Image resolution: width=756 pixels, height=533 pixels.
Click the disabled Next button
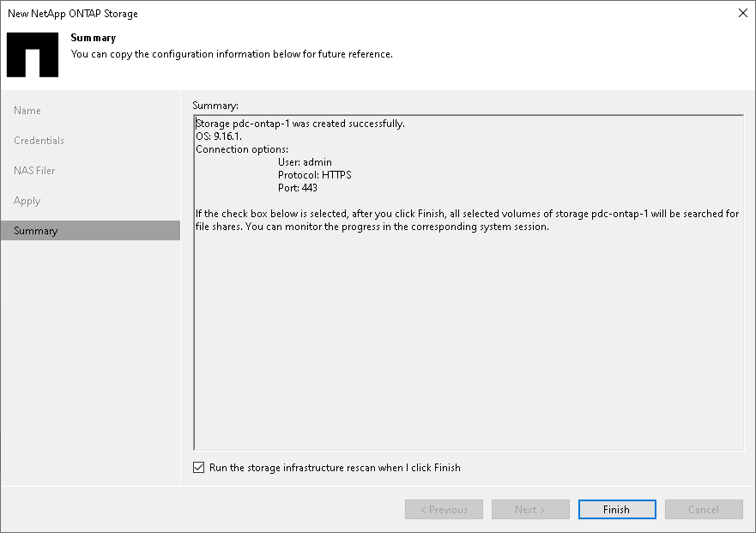pos(530,509)
